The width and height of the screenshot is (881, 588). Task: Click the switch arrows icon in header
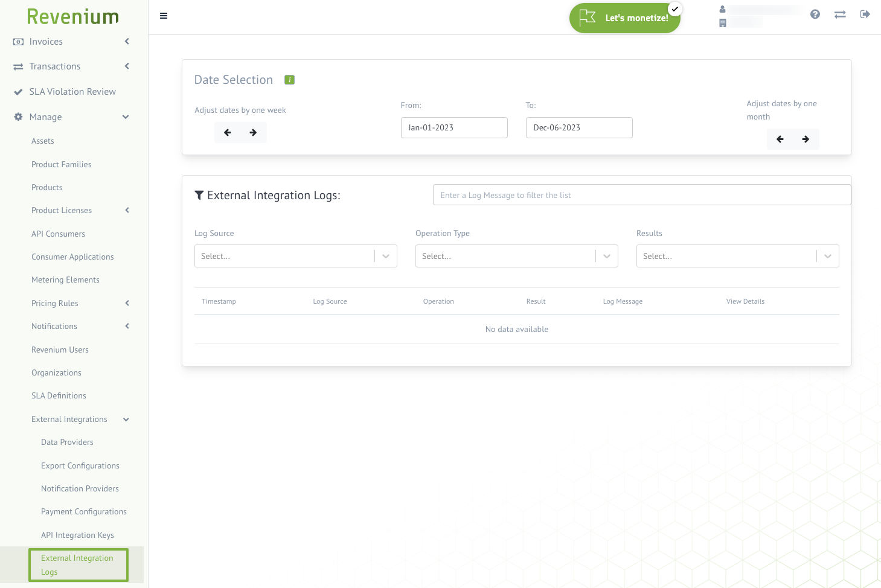[x=840, y=14]
